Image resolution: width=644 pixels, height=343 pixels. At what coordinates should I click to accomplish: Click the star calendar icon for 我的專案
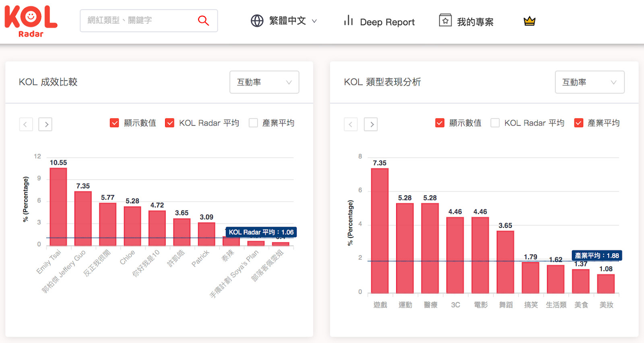coord(445,20)
